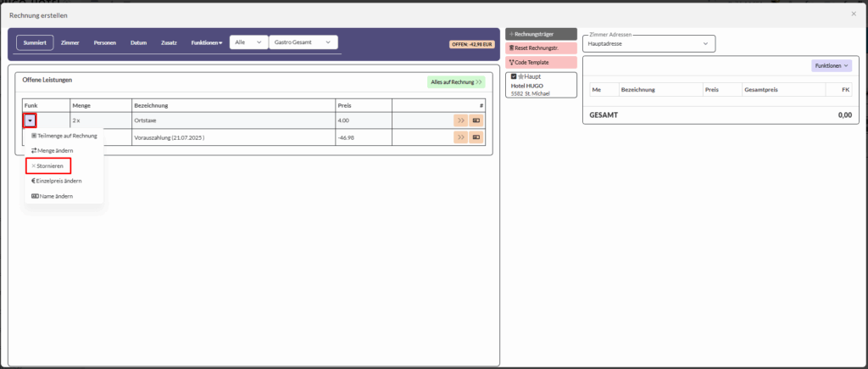This screenshot has height=369, width=868.
Task: Open the Zimmer Adressen Hauptadresse dropdown
Action: tap(648, 43)
